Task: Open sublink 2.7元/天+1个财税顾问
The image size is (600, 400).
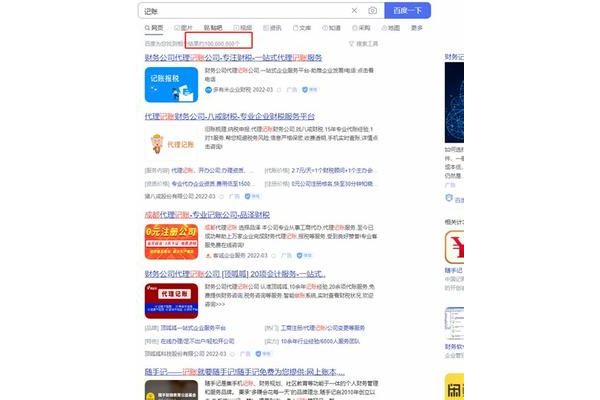Action: point(332,170)
